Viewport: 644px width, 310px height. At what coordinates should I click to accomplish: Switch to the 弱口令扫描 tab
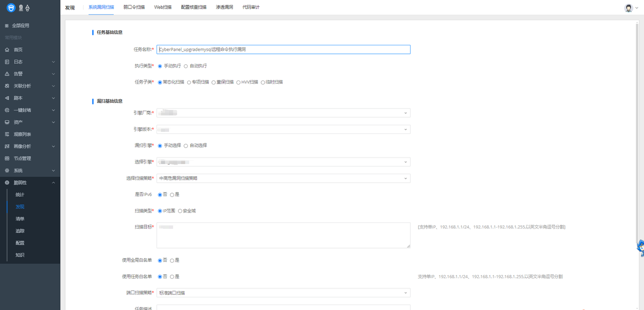134,8
